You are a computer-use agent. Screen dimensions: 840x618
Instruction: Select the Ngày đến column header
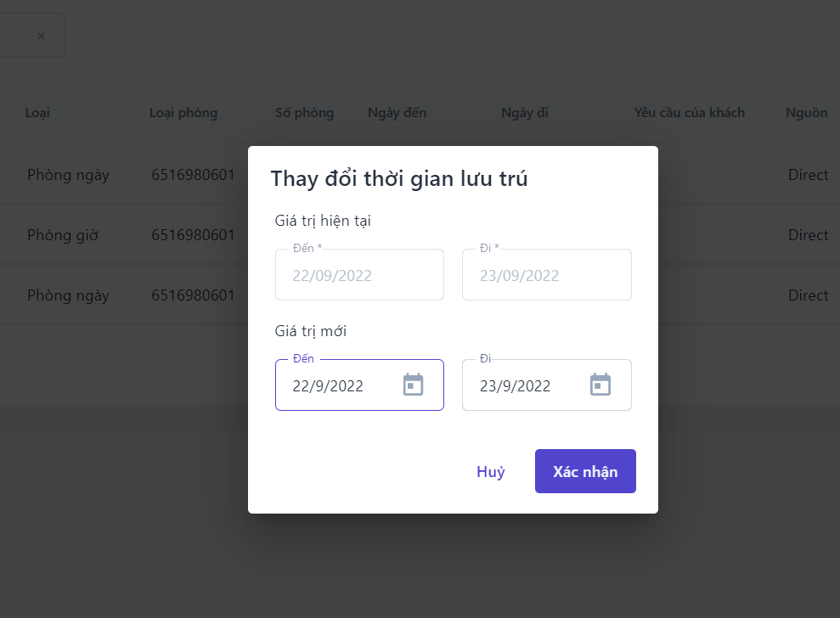click(397, 113)
